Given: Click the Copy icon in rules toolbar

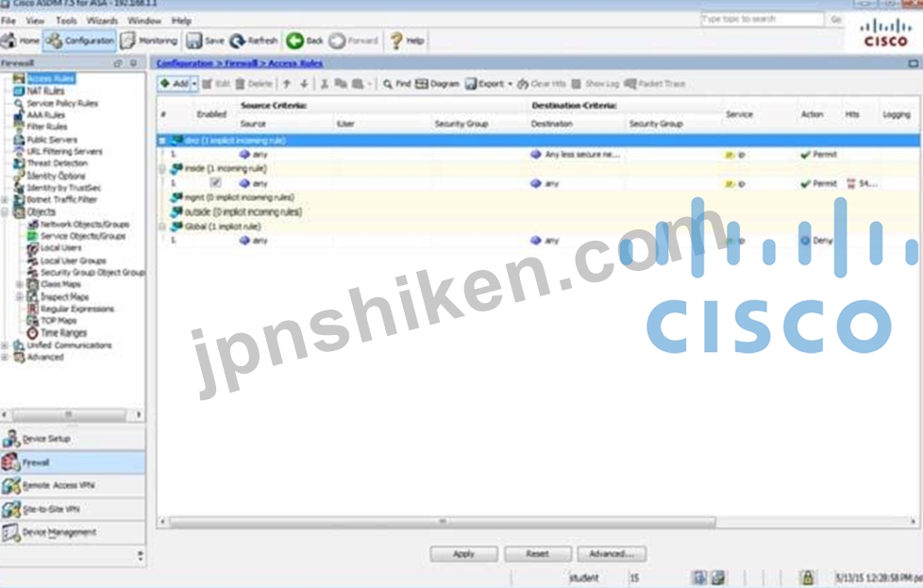Looking at the screenshot, I should coord(341,84).
